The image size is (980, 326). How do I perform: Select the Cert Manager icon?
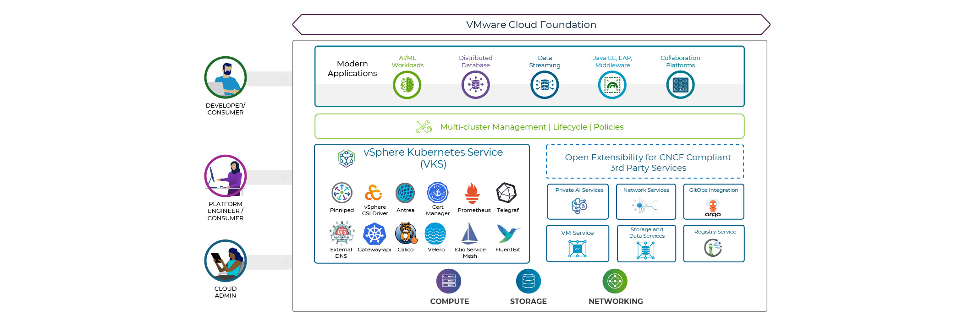click(x=438, y=193)
